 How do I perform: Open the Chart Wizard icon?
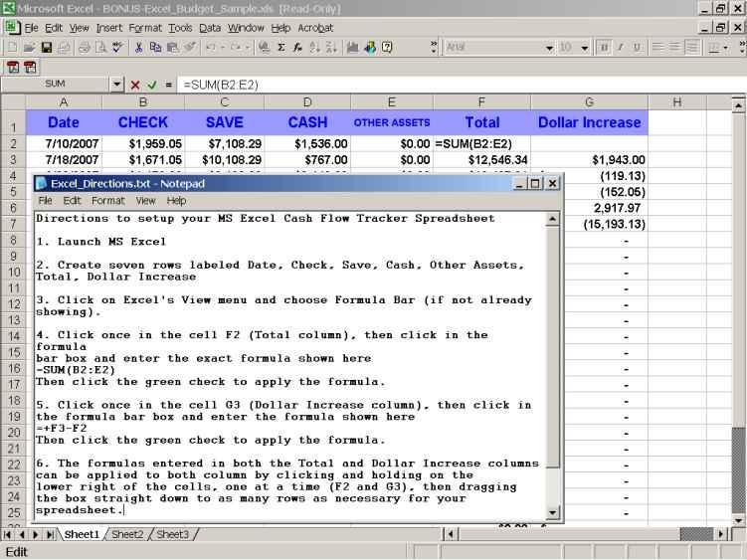pos(353,47)
